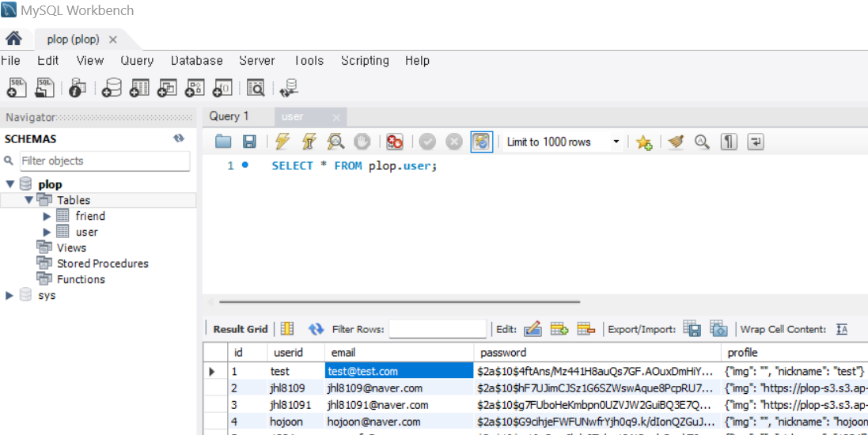Refresh the schemas list icon
Viewport: 868px width, 435px height.
tap(178, 138)
